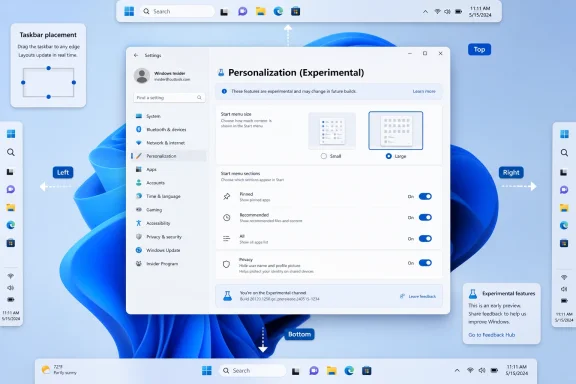Click the Top placement label
Screen dimensions: 576x384
pyautogui.click(x=479, y=49)
